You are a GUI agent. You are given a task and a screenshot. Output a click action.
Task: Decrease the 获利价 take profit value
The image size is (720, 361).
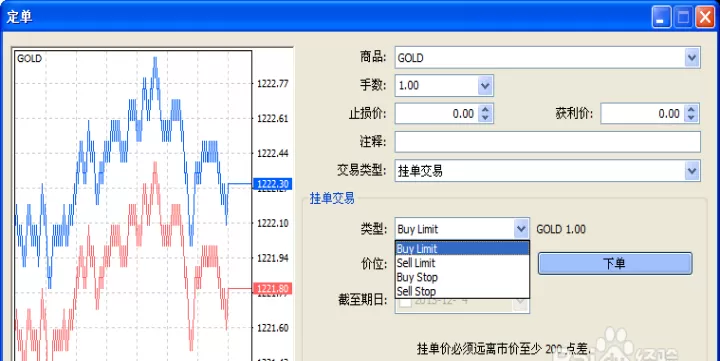[691, 118]
